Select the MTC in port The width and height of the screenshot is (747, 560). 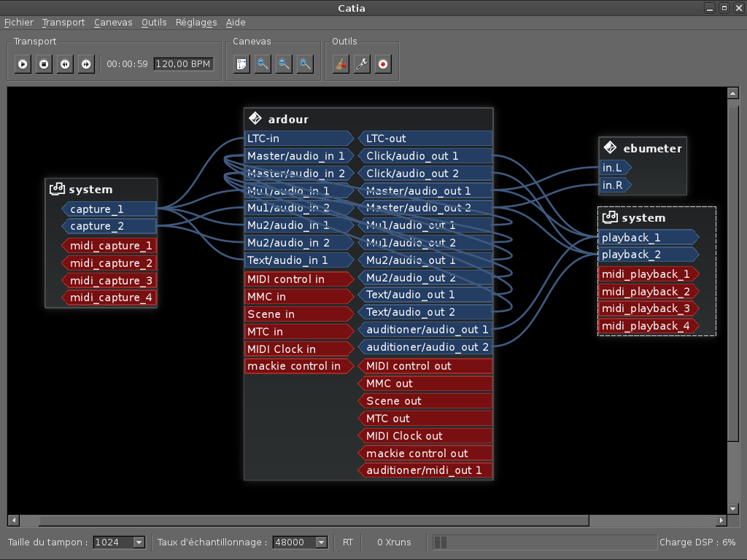(x=298, y=332)
